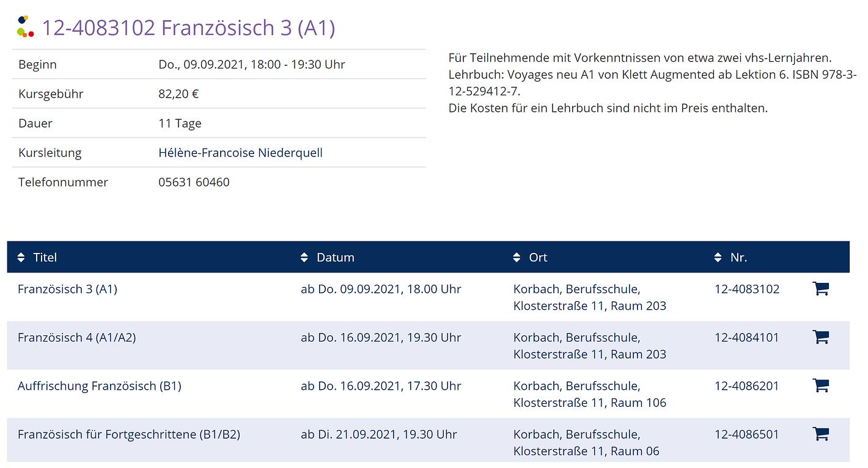
Task: Click the page heading 12-4083102 Französisch 3
Action: coord(188,28)
